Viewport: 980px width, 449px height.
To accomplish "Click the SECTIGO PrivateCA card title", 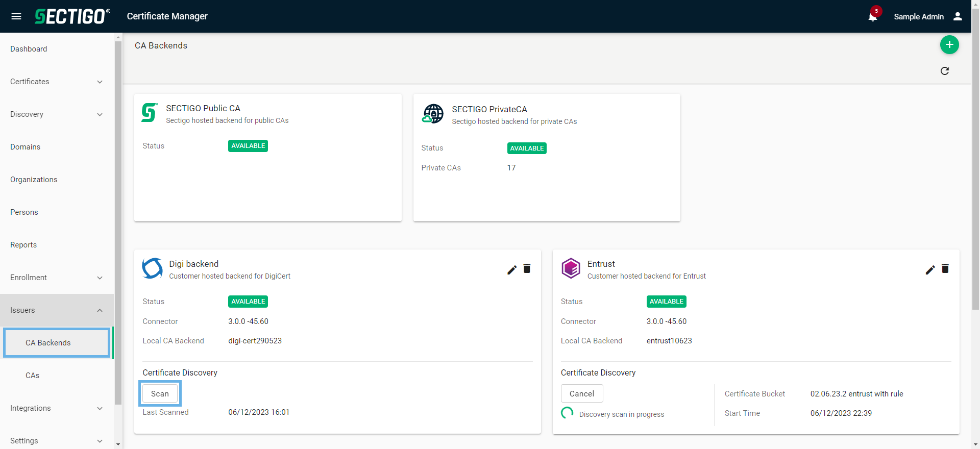I will coord(489,109).
